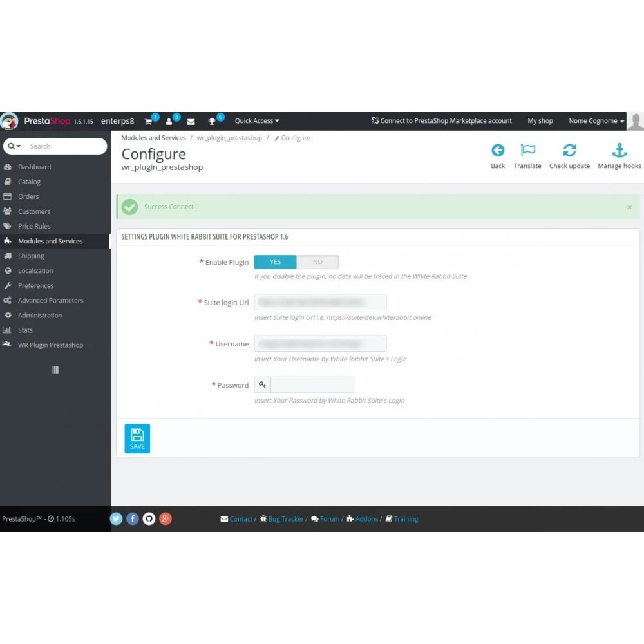Open the Facebook social icon
Screen dimensions: 644x644
tap(133, 518)
